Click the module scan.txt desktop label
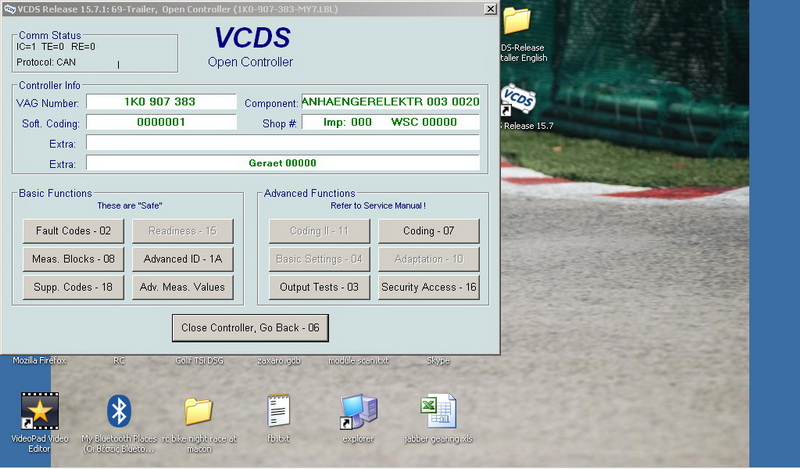 (358, 360)
